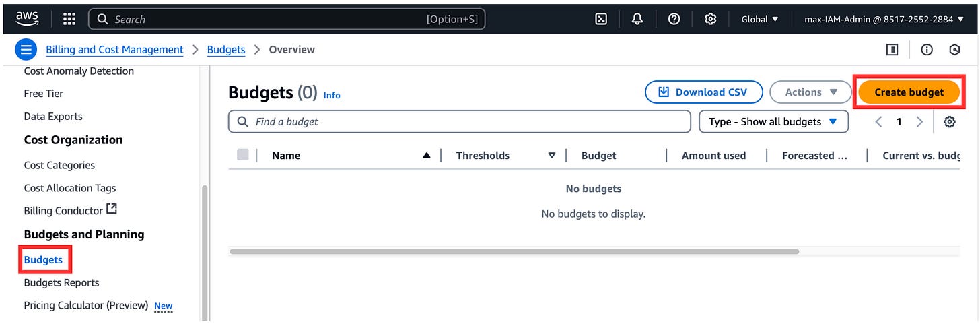Open the help question mark menu
Viewport: 980px width, 324px height.
674,19
